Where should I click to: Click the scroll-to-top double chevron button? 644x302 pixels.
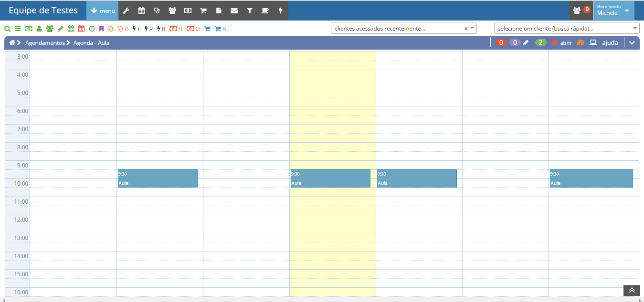point(632,291)
